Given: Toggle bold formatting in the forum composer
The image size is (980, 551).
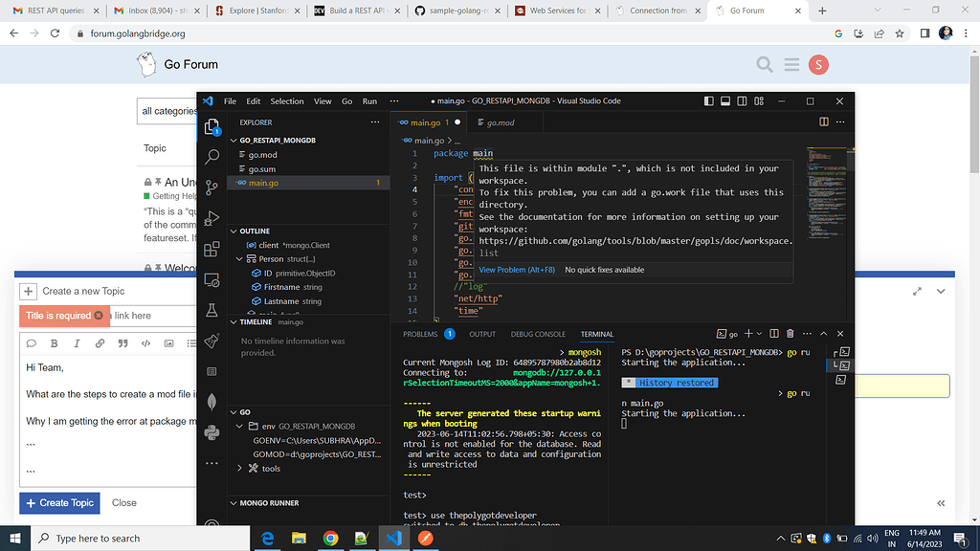Looking at the screenshot, I should (54, 343).
